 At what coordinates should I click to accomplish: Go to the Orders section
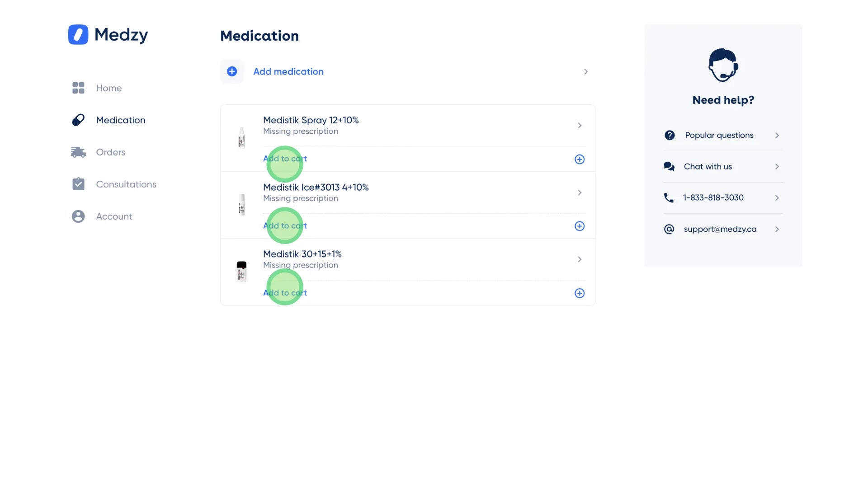point(110,152)
